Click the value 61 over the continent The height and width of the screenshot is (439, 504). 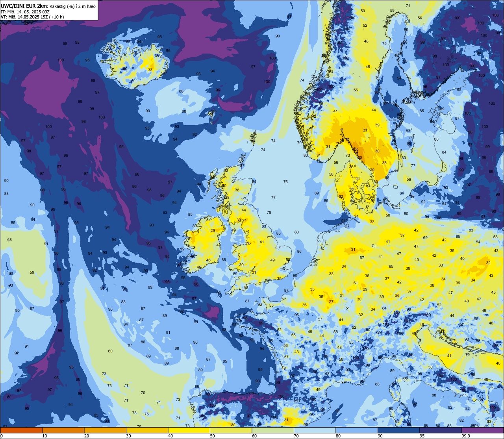(356, 283)
